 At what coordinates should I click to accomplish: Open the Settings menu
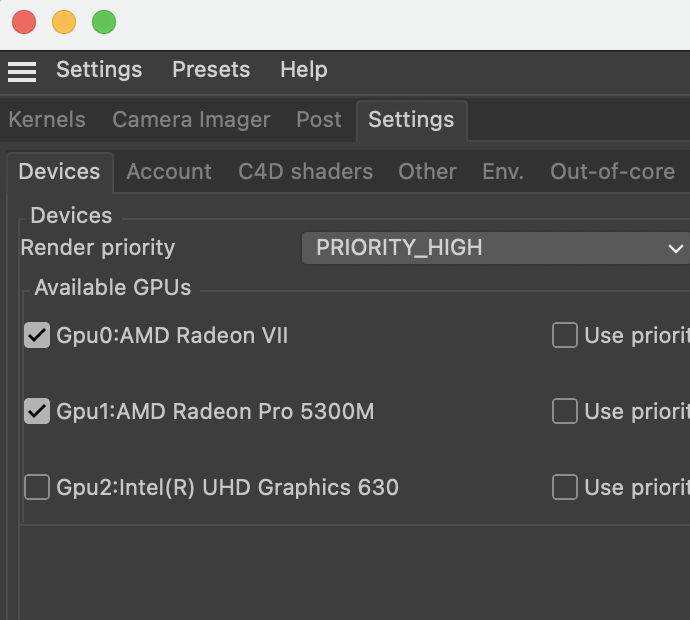[x=99, y=70]
